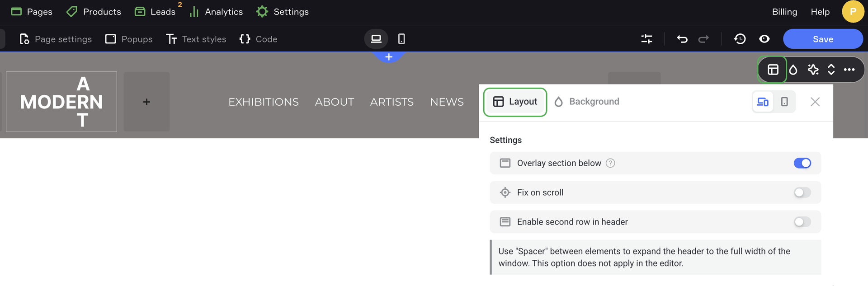The width and height of the screenshot is (868, 286).
Task: Click the blue Save button
Action: point(823,39)
